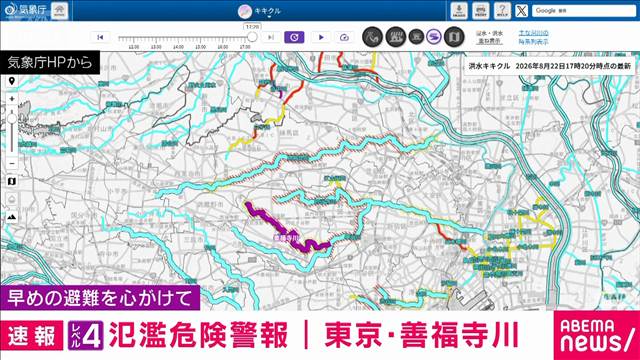The image size is (640, 360).
Task: Click the purple refresh-to-latest button
Action: click(x=294, y=37)
